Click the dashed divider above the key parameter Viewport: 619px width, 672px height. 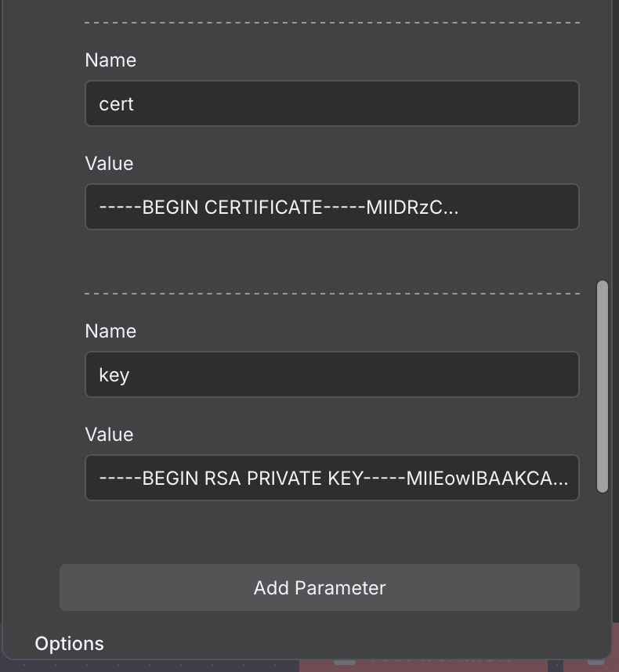[x=331, y=294]
